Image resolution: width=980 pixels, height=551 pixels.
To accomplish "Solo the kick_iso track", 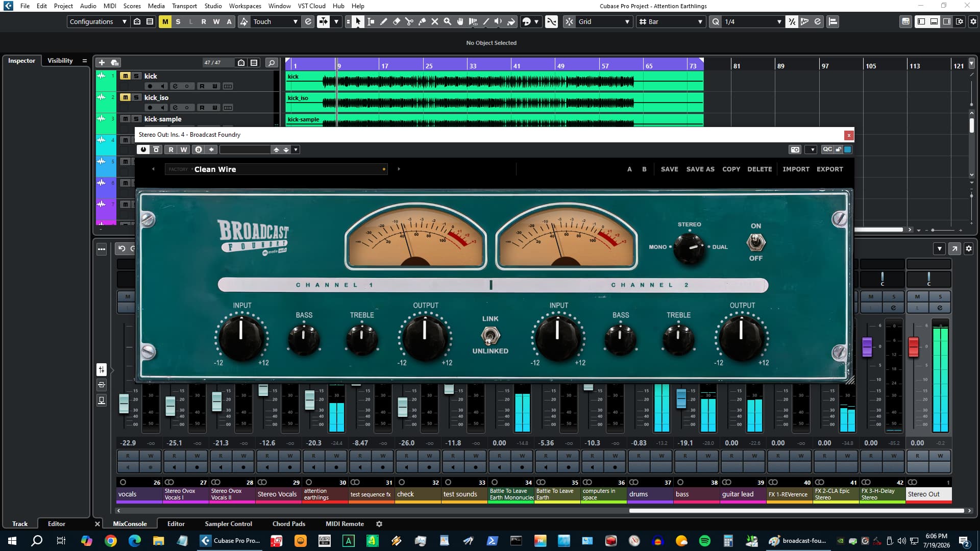I will (136, 97).
